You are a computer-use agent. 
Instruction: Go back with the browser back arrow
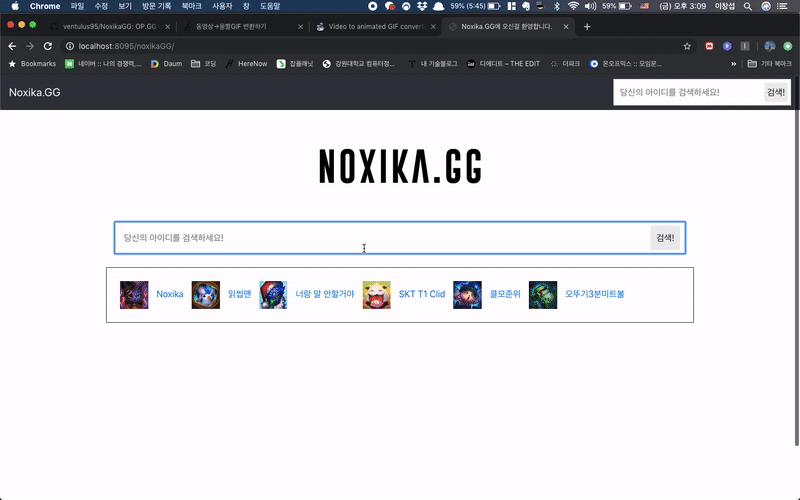12,46
